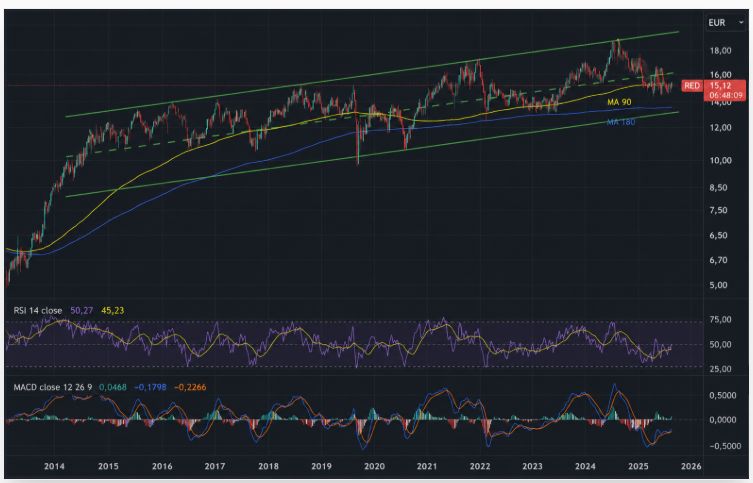Click 2021 on the time axis
The height and width of the screenshot is (483, 753).
(426, 466)
